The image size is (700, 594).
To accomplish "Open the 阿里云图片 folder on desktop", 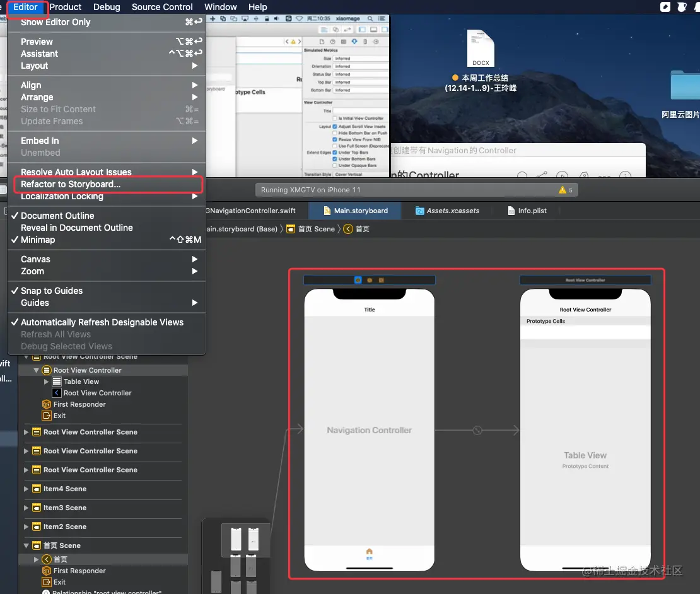I will click(685, 84).
